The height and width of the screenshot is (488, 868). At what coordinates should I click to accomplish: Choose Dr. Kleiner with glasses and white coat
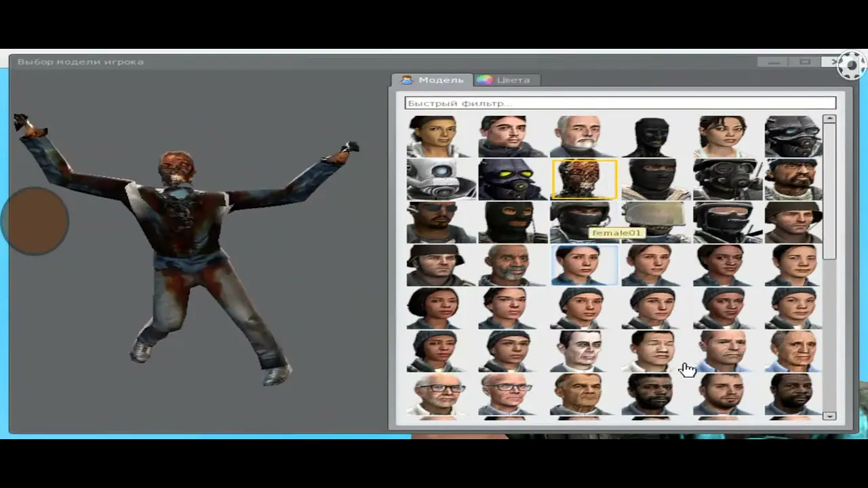click(441, 394)
